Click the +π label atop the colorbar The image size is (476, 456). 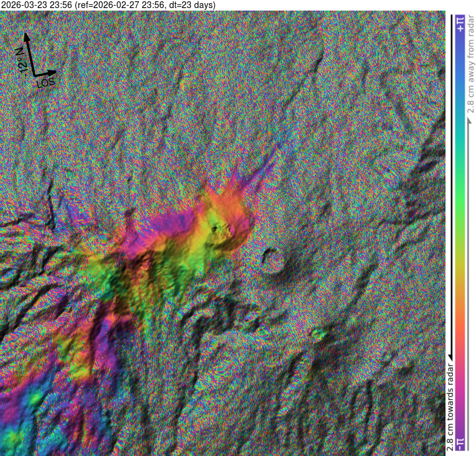point(460,24)
